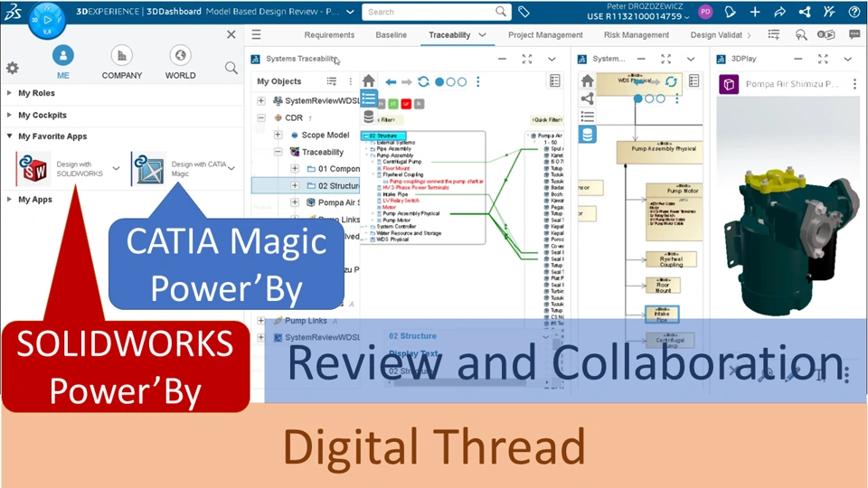Open the chat bubble icon beside the dashboard tabs

(854, 34)
